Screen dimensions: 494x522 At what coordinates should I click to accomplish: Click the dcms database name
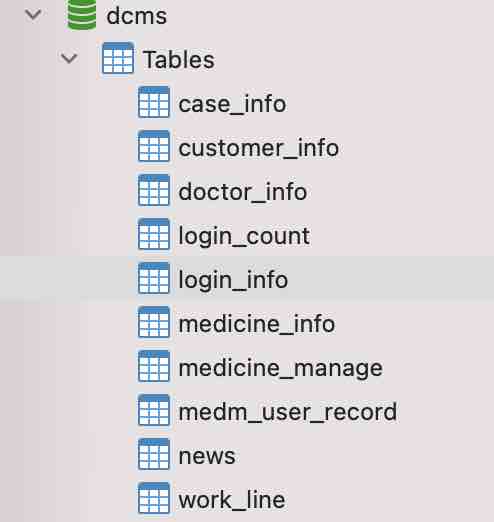point(137,16)
